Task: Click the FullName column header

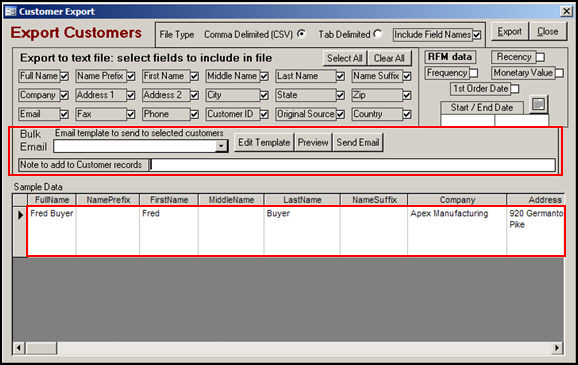Action: click(x=52, y=200)
